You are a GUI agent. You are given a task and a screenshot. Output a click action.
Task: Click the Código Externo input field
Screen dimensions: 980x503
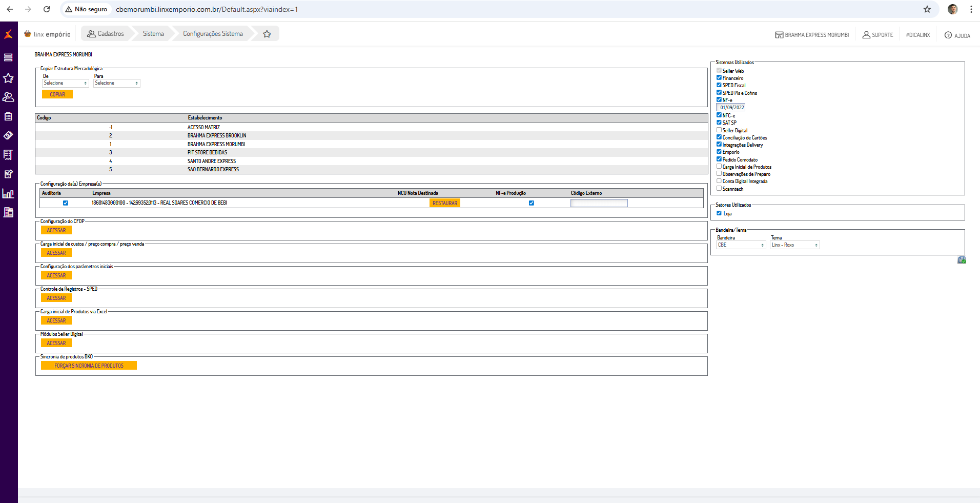[599, 203]
